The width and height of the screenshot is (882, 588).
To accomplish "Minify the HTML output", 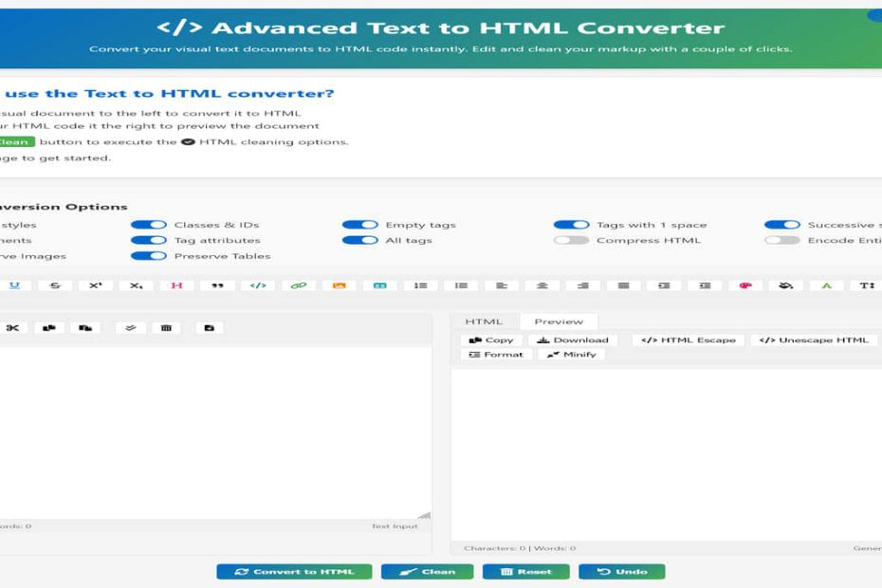I will click(571, 355).
